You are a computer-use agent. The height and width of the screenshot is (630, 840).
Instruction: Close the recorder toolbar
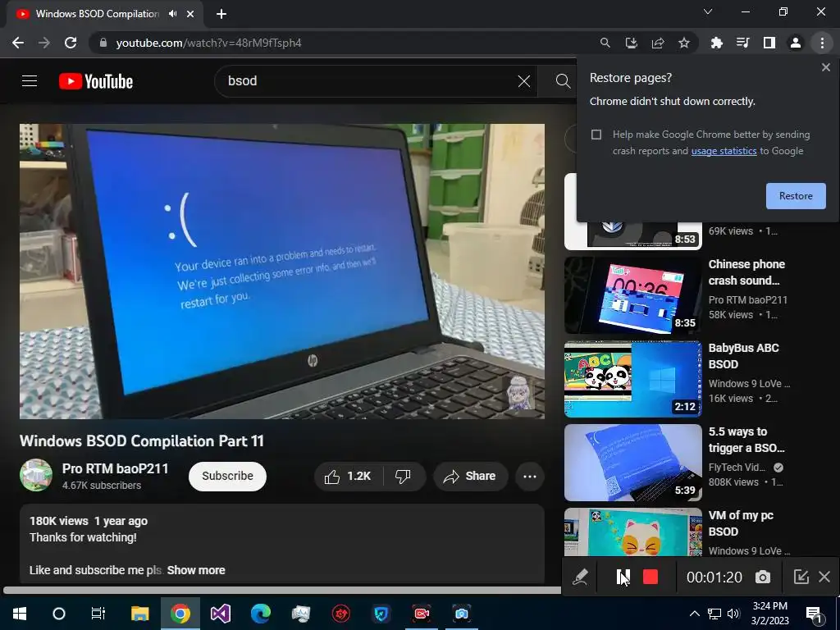point(824,577)
